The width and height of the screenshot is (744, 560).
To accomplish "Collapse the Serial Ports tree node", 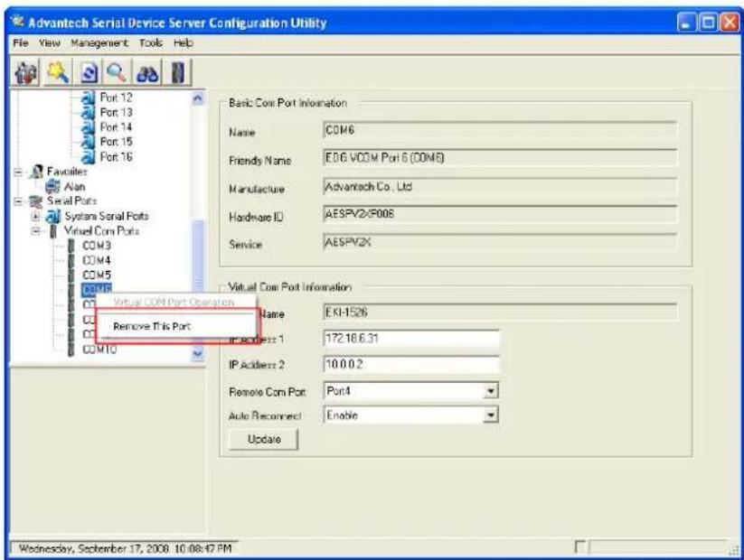I will coord(18,201).
